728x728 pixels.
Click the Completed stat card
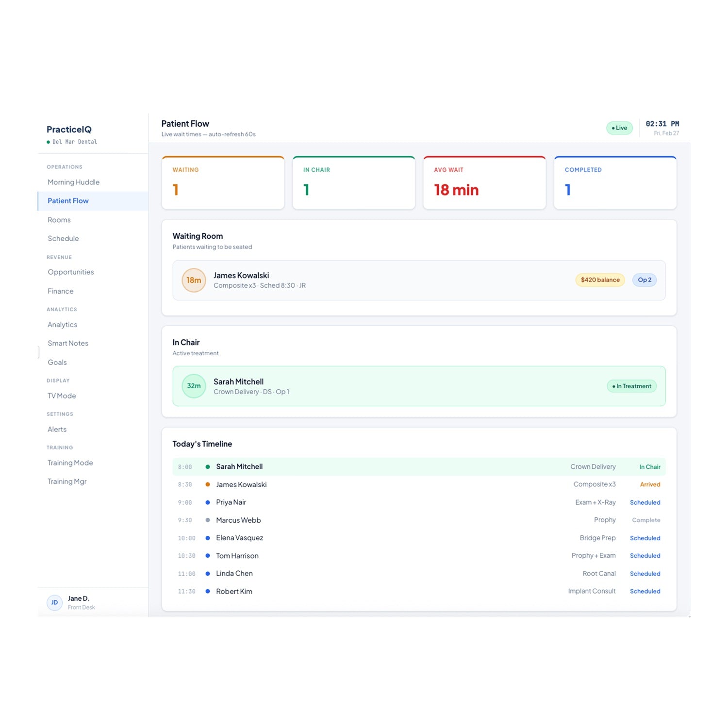[x=615, y=183]
